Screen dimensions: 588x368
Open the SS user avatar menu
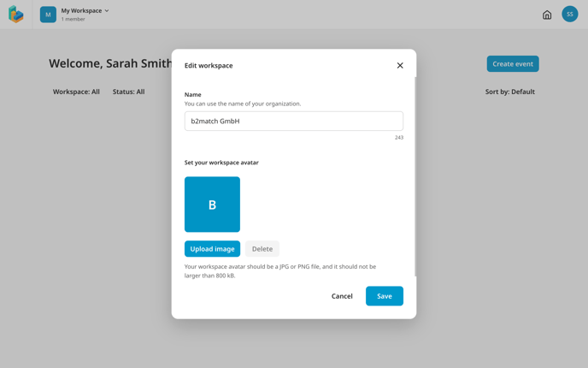(569, 14)
